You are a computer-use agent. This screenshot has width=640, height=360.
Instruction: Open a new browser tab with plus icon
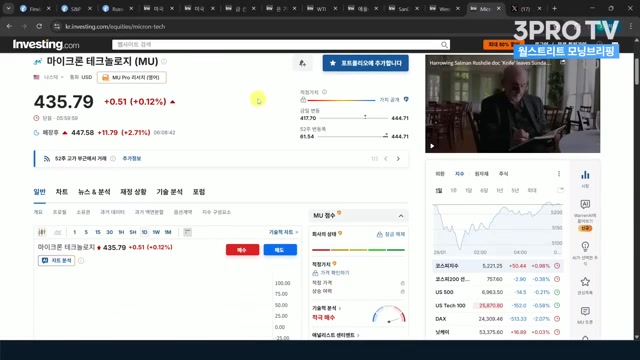pos(554,8)
